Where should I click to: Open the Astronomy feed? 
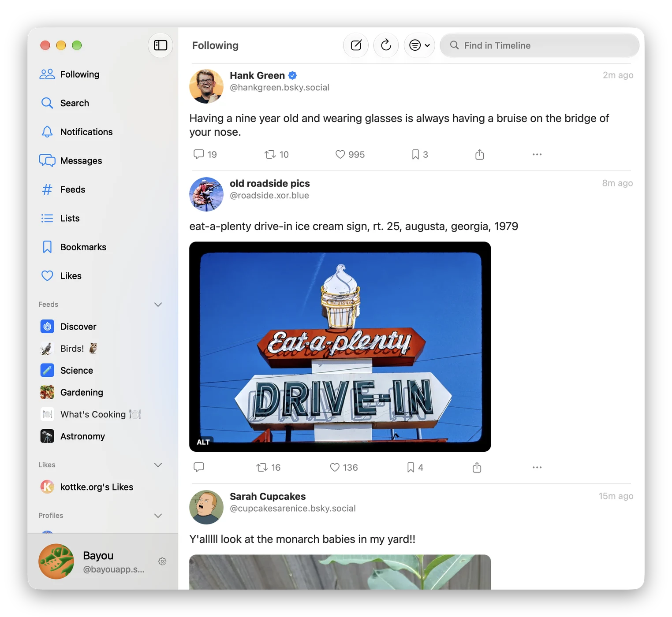(73, 436)
